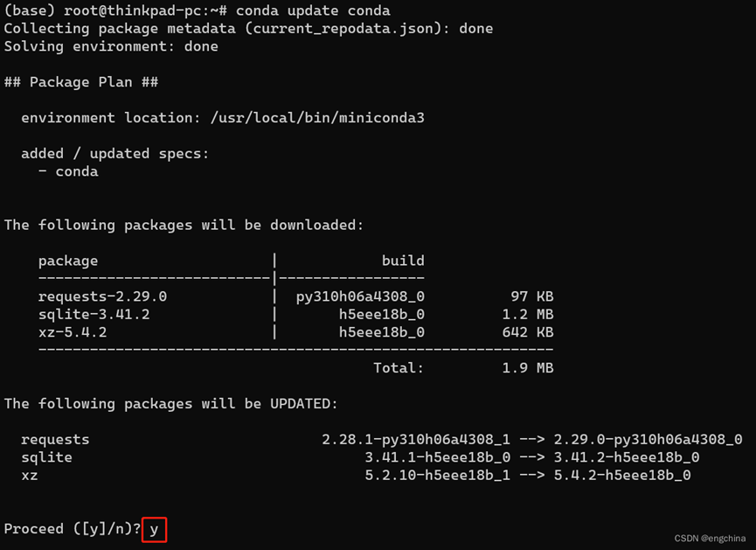Click the 'CSDN @engchina' watermark
Viewport: 756px width, 550px height.
coord(711,539)
